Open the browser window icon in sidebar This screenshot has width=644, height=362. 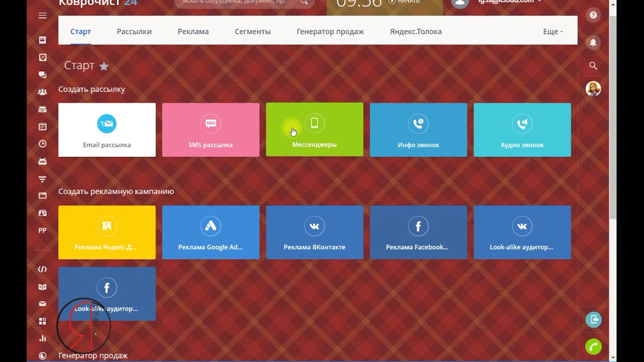[42, 196]
